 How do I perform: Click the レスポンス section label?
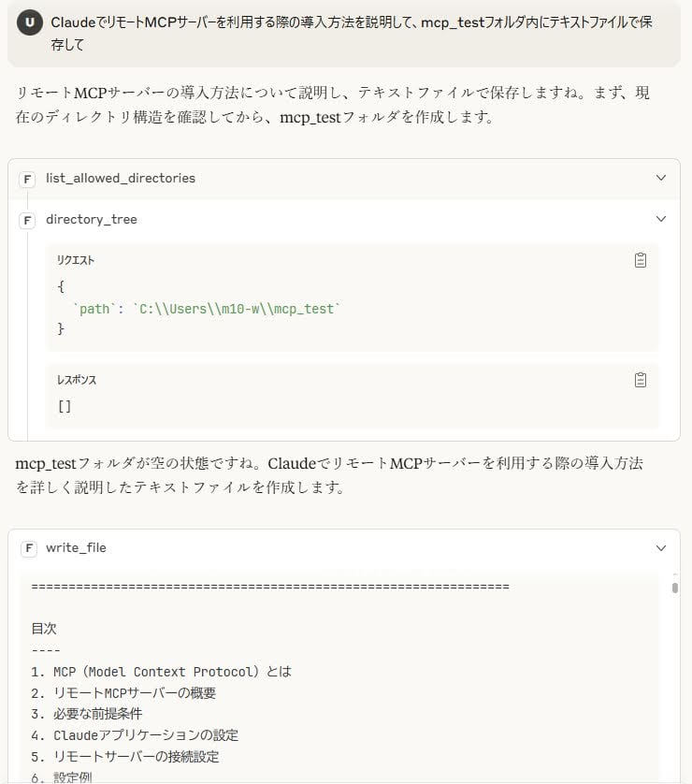click(x=77, y=380)
